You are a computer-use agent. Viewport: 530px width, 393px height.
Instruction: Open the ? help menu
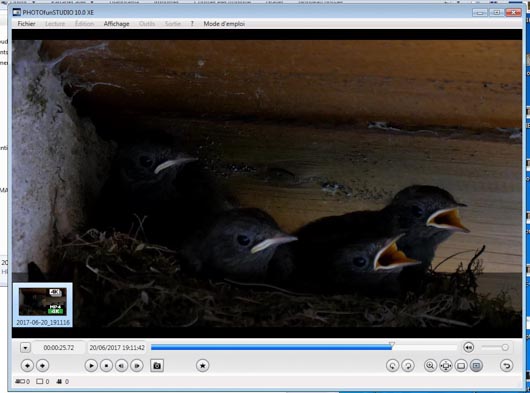click(192, 24)
